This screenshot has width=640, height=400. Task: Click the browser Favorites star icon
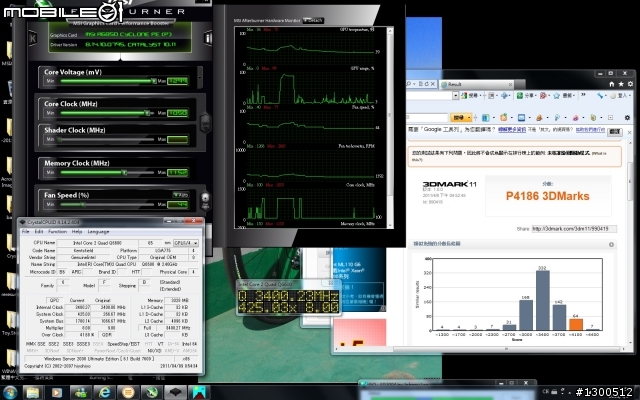tap(621, 84)
